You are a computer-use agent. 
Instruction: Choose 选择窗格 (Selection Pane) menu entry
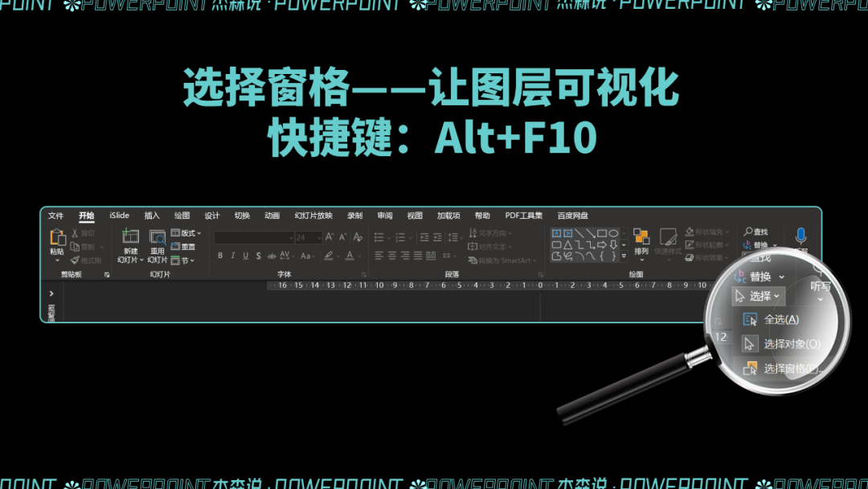[x=782, y=368]
